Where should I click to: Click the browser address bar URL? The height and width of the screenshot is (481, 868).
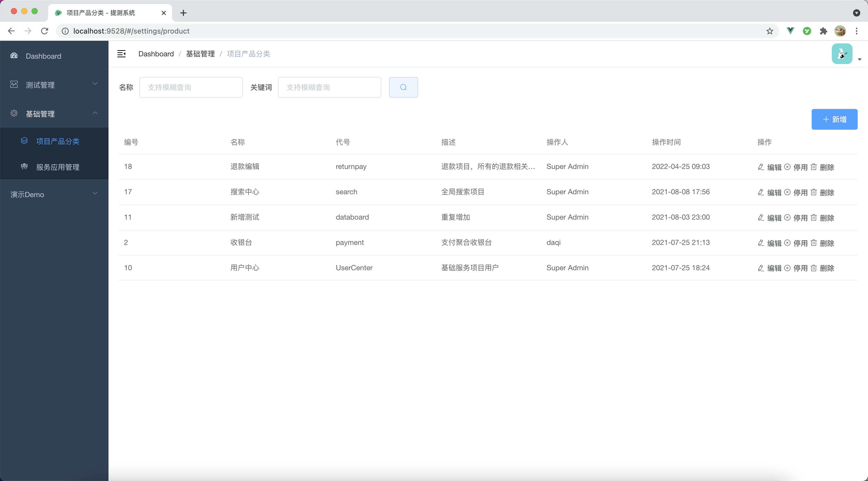(131, 31)
